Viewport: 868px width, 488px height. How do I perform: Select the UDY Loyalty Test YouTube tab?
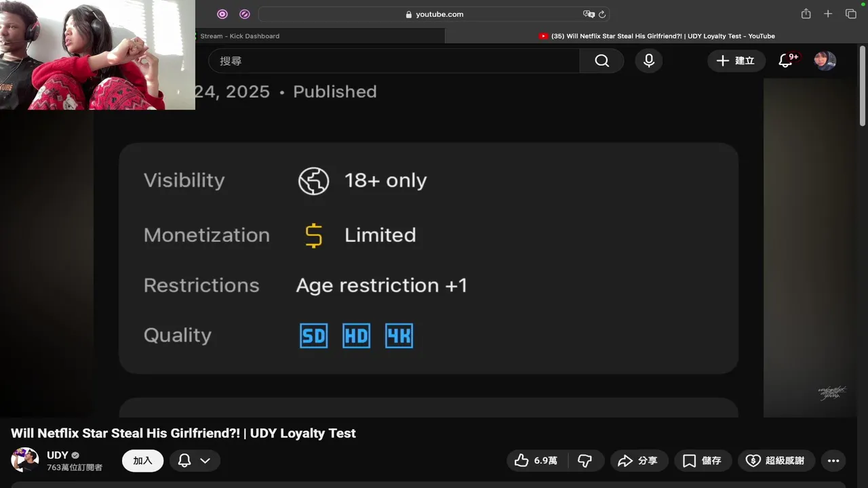point(663,36)
